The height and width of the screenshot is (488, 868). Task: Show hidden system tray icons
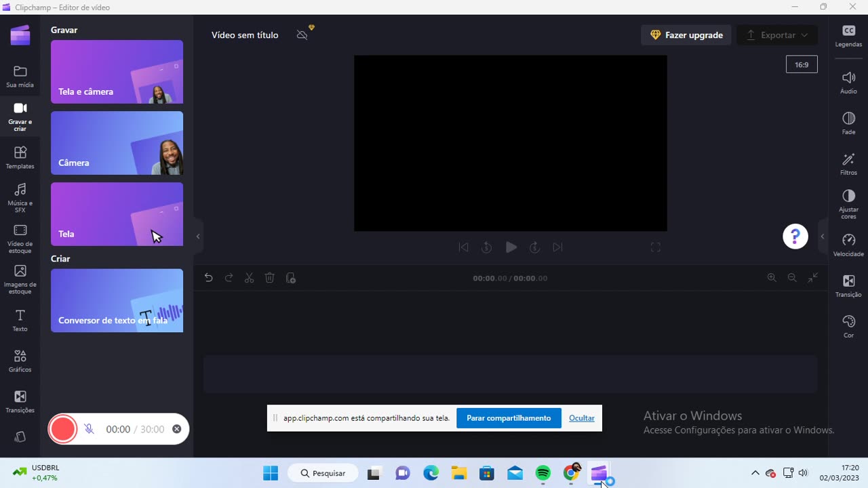tap(755, 473)
